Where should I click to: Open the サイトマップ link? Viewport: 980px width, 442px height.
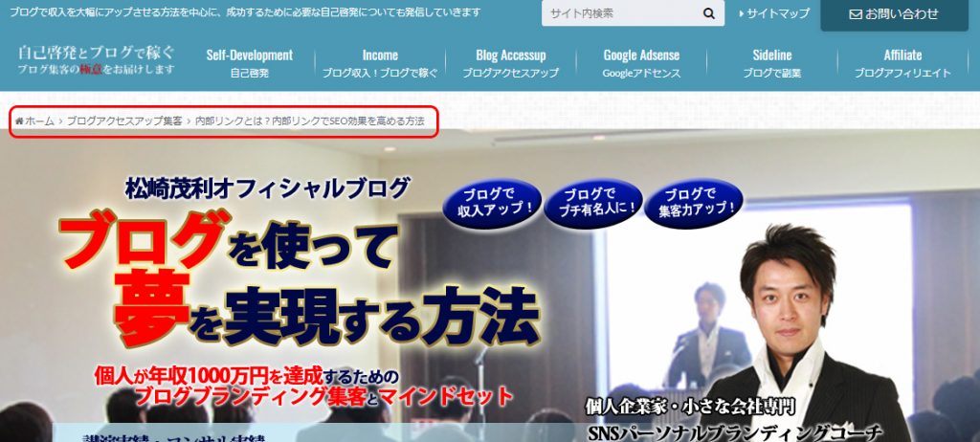coord(773,13)
